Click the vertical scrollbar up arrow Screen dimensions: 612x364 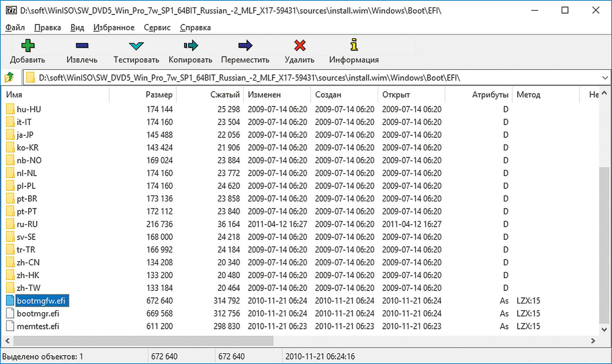point(604,93)
